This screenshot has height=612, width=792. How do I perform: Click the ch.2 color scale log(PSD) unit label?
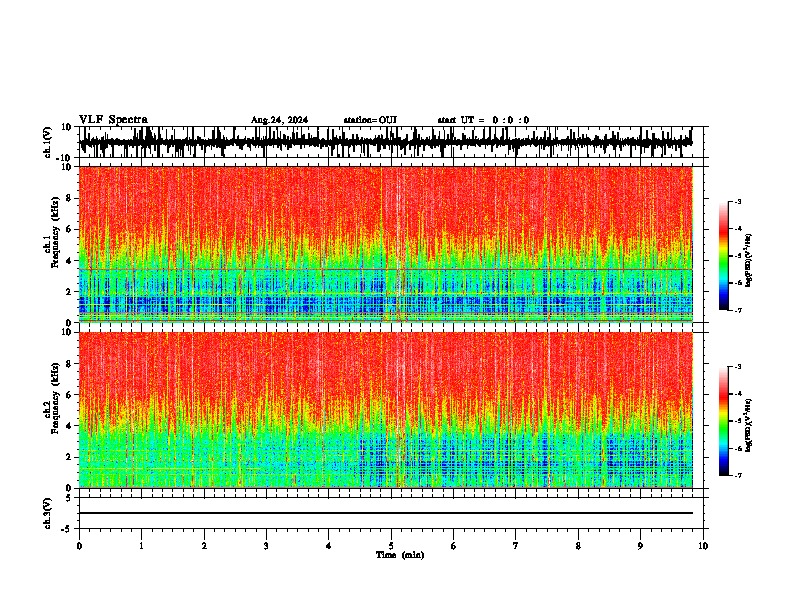click(749, 426)
